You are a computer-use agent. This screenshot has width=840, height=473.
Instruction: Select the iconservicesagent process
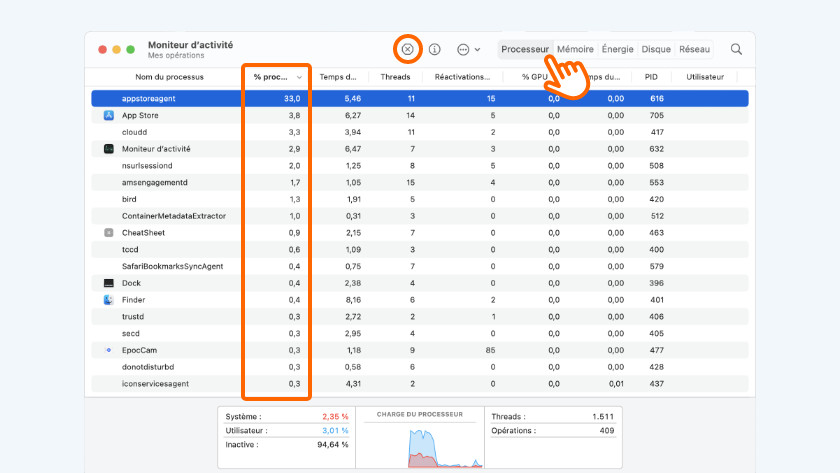[420, 384]
